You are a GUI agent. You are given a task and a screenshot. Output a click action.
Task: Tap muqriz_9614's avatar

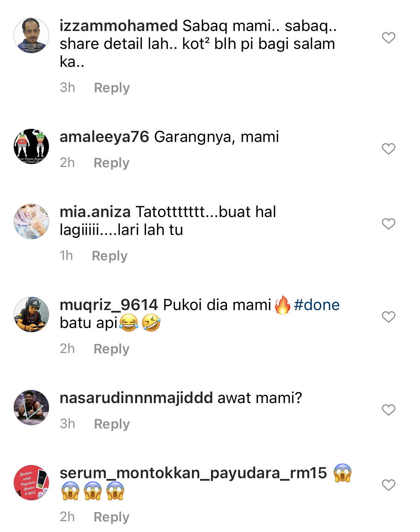pos(31,315)
